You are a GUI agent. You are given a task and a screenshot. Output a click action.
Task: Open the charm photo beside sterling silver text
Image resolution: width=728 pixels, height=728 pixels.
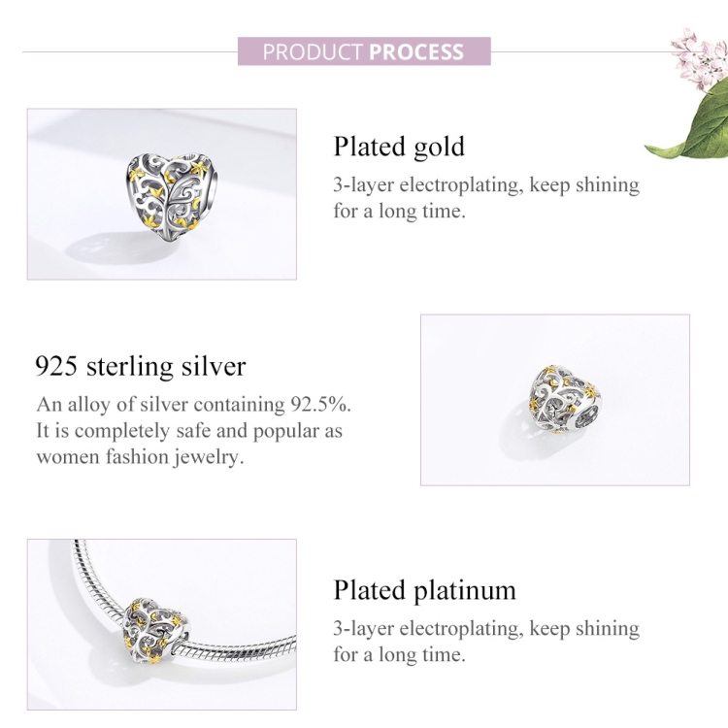point(554,399)
